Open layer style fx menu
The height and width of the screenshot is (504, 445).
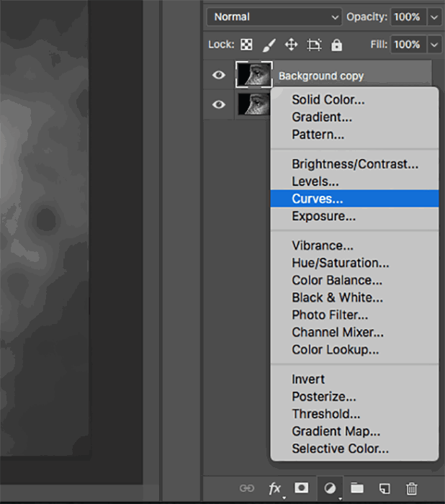coord(274,489)
